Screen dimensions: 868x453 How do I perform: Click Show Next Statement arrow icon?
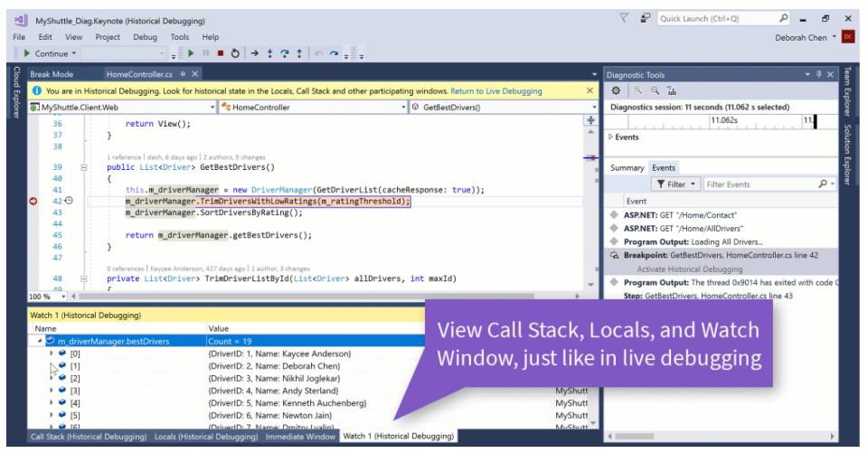(255, 53)
